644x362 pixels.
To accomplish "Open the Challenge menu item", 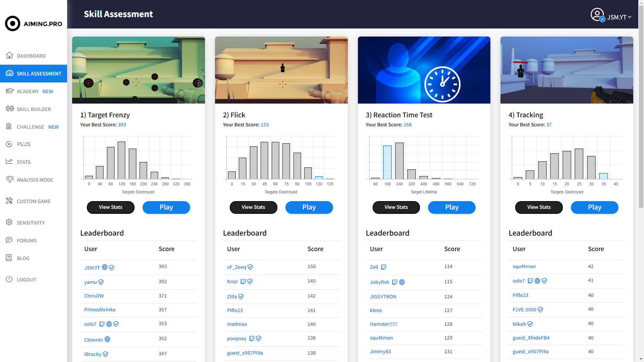I will tap(31, 127).
